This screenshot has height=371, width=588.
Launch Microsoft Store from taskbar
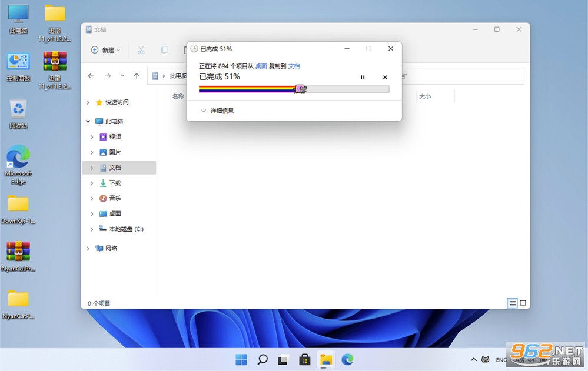(x=304, y=360)
